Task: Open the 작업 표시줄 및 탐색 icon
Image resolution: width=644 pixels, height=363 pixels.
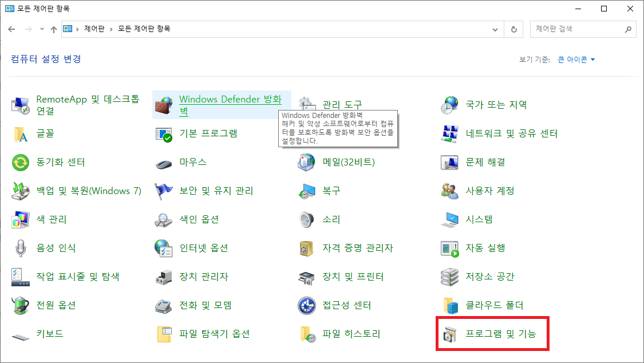Action: (20, 277)
